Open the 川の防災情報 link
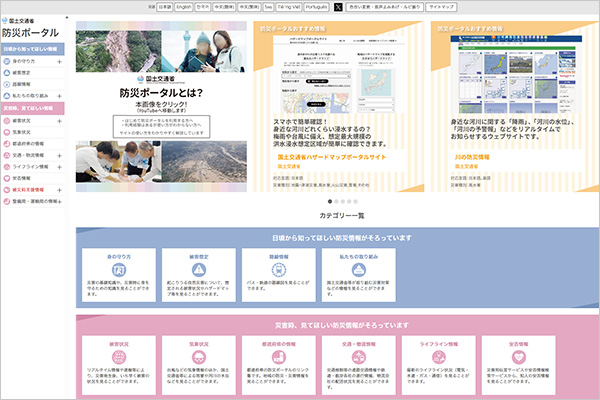Viewport: 600px width, 400px height. point(472,157)
